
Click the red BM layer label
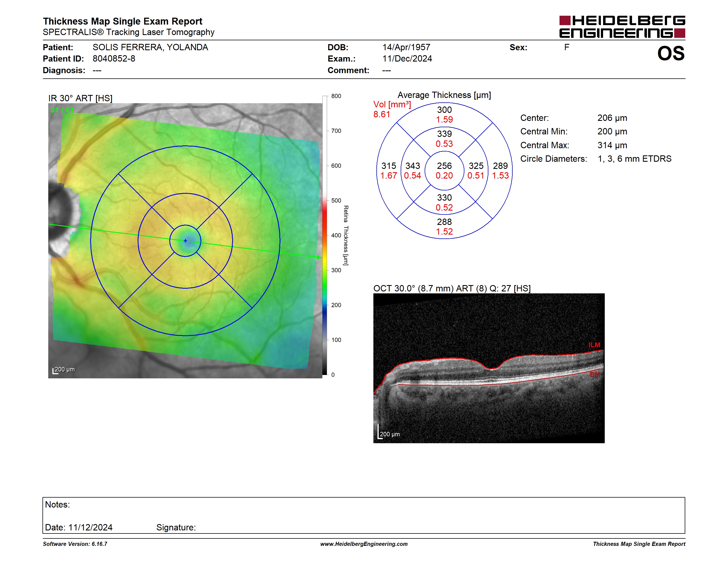[x=595, y=374]
